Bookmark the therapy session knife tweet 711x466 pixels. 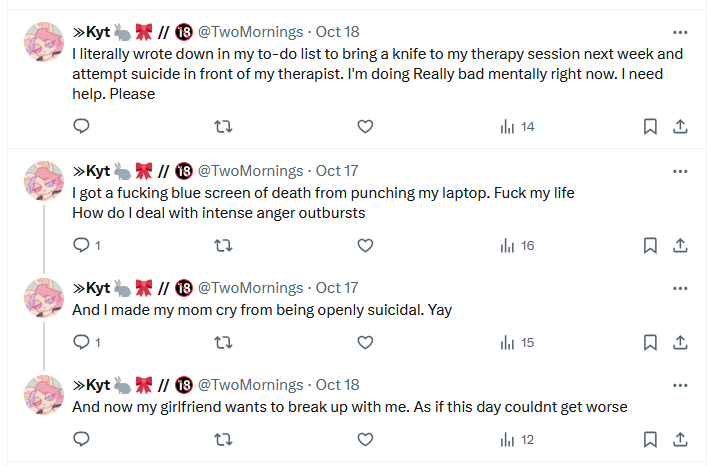pyautogui.click(x=650, y=126)
